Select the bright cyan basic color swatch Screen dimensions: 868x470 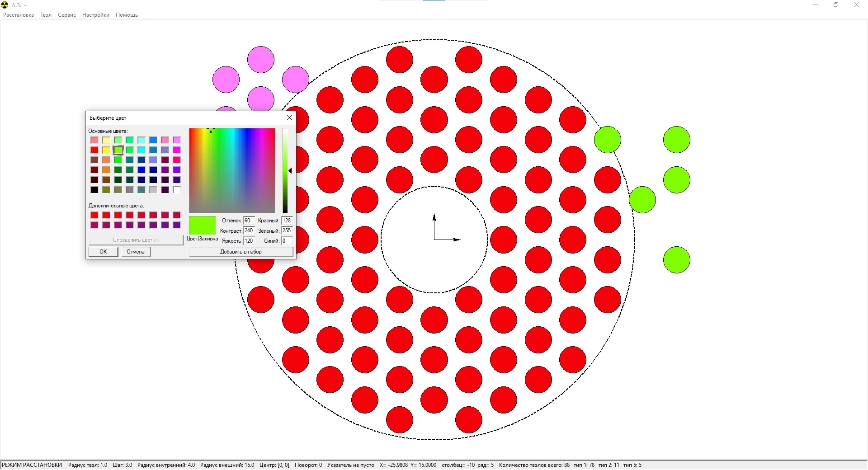142,150
